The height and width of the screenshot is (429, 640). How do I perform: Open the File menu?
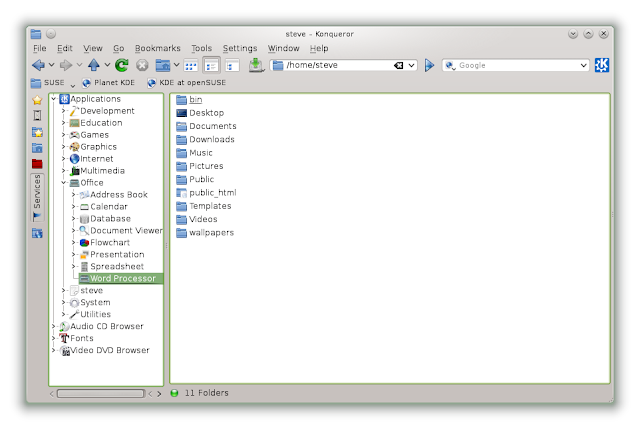pyautogui.click(x=40, y=48)
